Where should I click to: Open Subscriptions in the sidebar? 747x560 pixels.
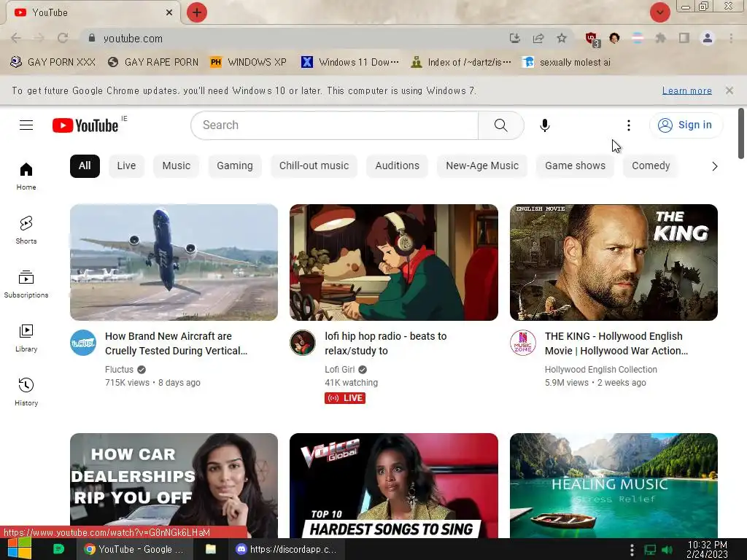click(x=26, y=284)
